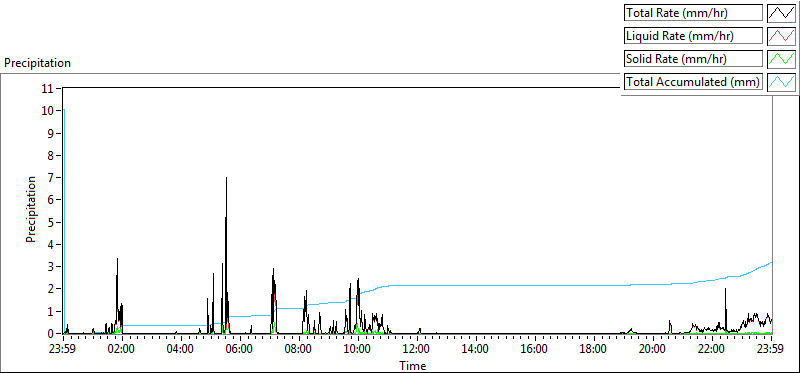The image size is (800, 373).
Task: Click the 23:59 end time axis label
Action: coord(770,350)
